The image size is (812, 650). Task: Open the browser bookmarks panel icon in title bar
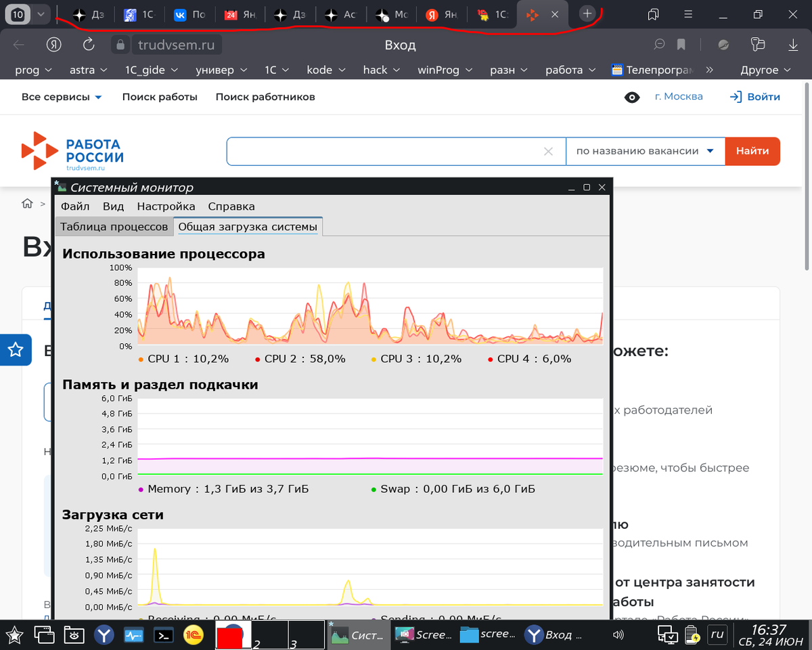pos(653,14)
